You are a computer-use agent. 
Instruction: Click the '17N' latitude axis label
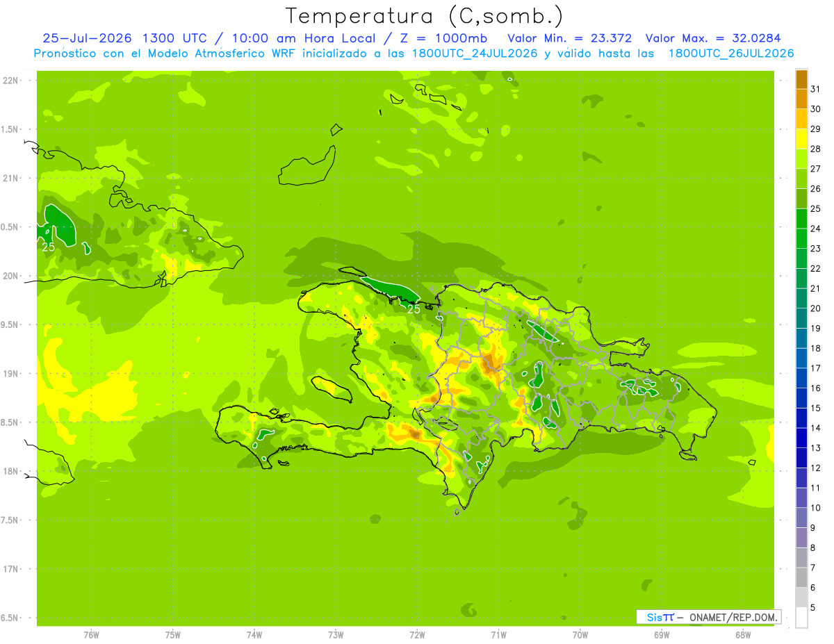[x=10, y=569]
